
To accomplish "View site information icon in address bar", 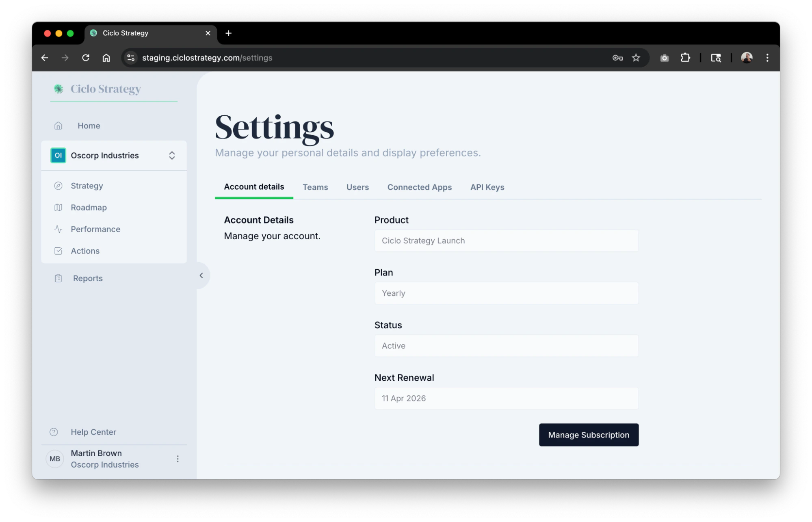I will [131, 58].
